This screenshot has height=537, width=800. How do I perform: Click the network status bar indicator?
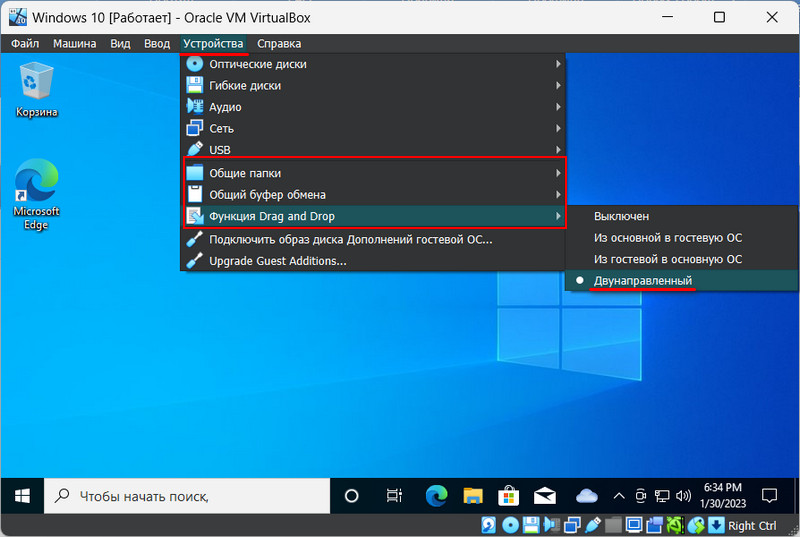tap(572, 525)
